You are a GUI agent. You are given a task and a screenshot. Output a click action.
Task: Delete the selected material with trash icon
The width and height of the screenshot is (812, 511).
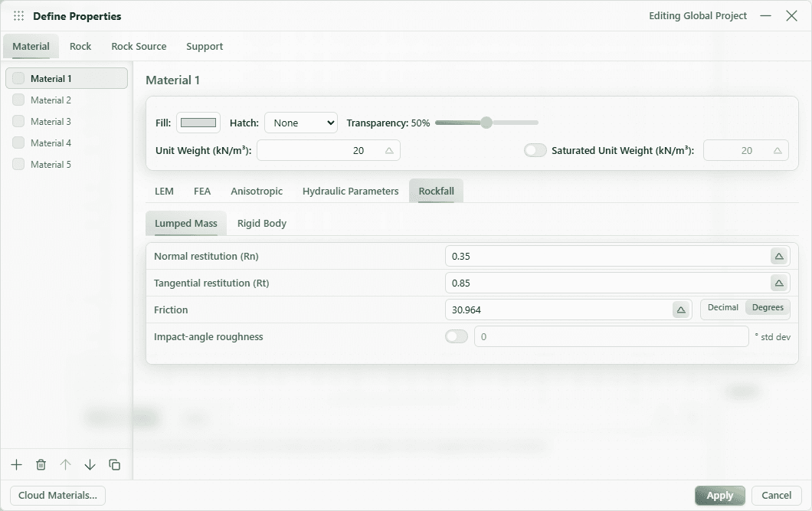pyautogui.click(x=41, y=465)
